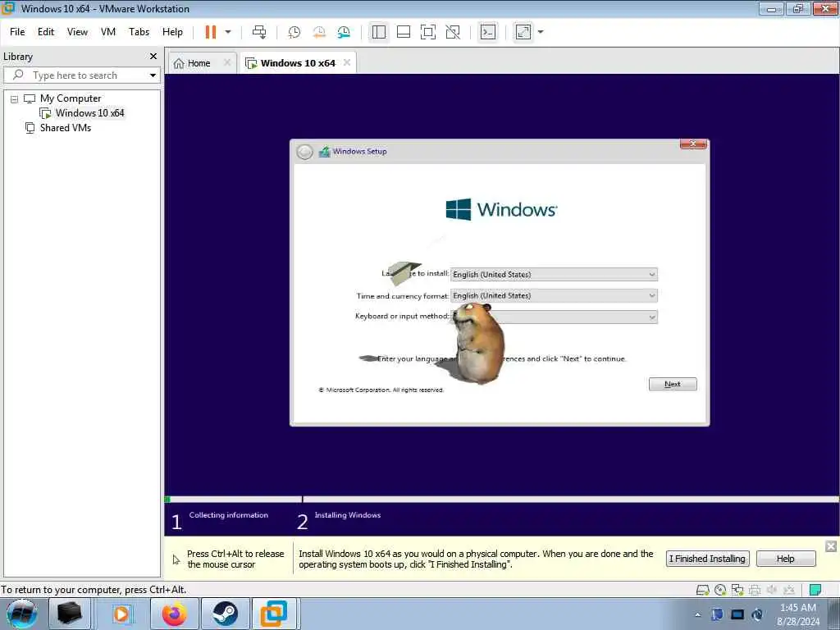Viewport: 840px width, 630px height.
Task: Click the VMware Workstation taskbar icon
Action: pos(274,614)
